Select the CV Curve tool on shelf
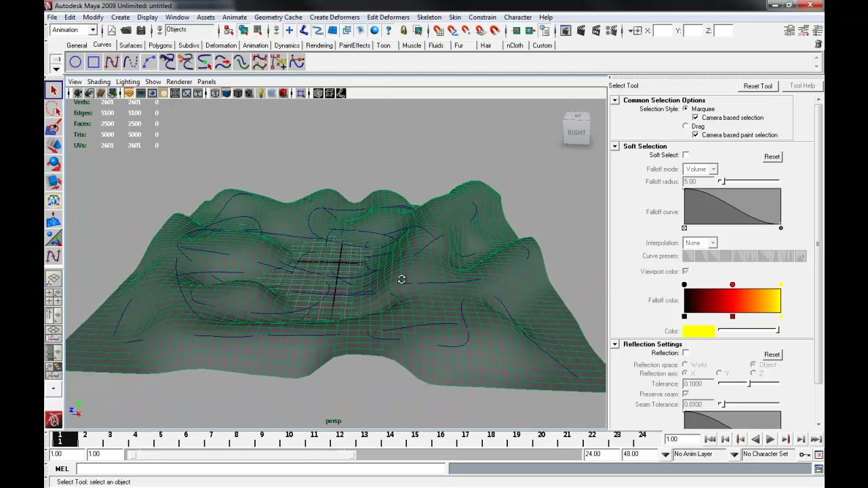 [112, 62]
